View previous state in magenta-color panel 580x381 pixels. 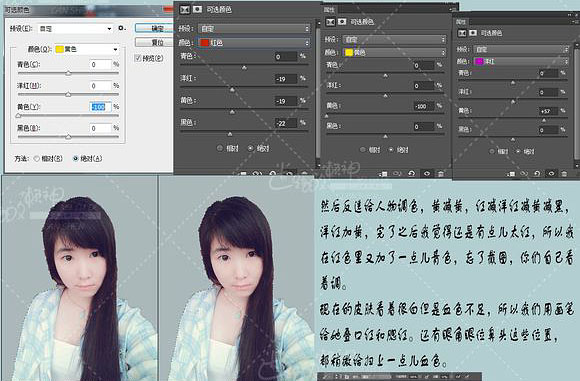click(524, 173)
